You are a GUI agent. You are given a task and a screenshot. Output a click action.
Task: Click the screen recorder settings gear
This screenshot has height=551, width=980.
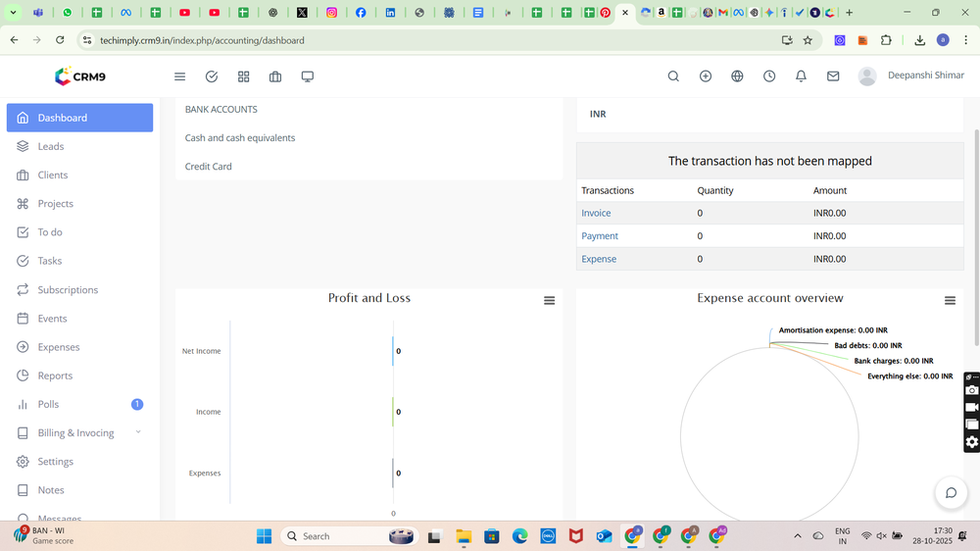(972, 442)
